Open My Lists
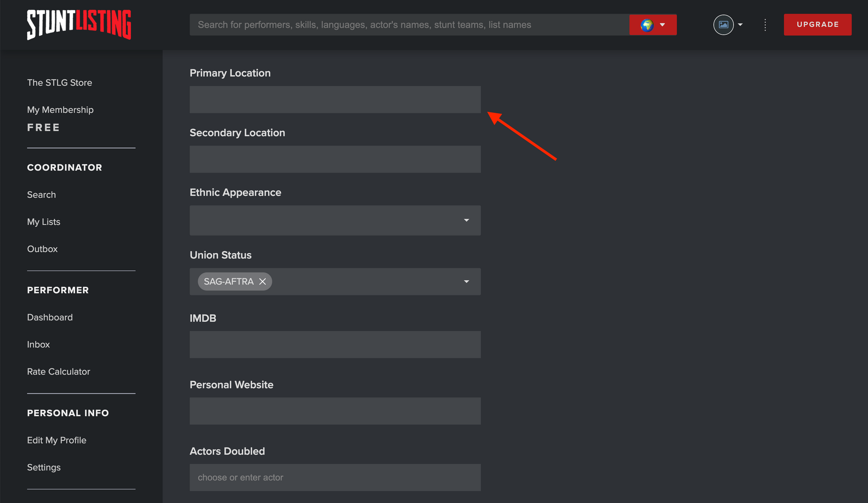Screen dimensions: 868x503 (x=43, y=222)
